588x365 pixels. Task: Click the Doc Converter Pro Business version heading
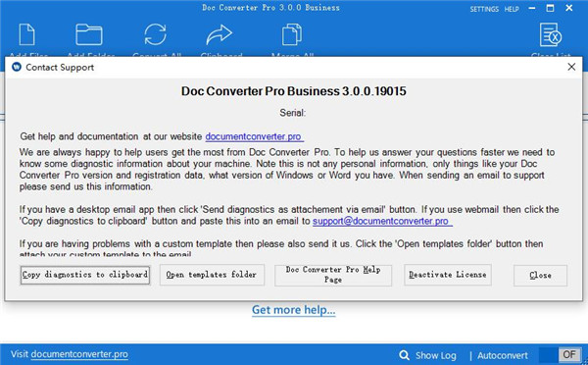click(x=294, y=91)
